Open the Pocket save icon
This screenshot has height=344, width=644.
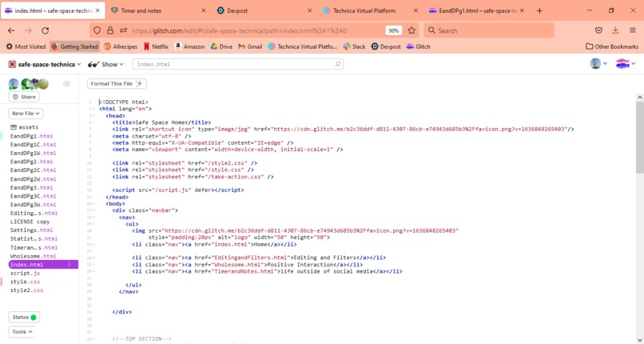pos(598,30)
